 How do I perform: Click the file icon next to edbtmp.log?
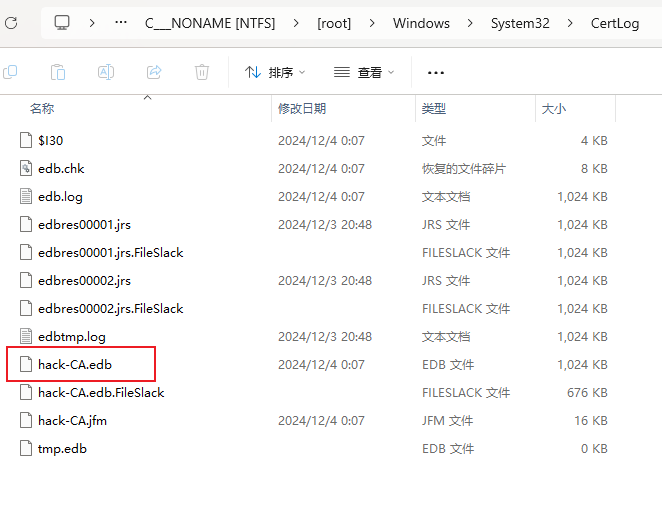27,337
